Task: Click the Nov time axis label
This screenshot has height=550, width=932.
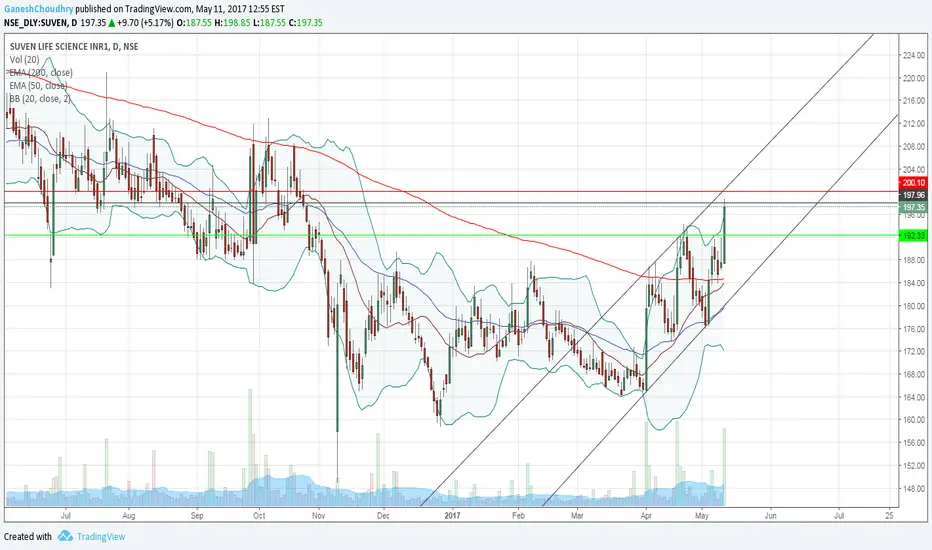Action: 319,516
